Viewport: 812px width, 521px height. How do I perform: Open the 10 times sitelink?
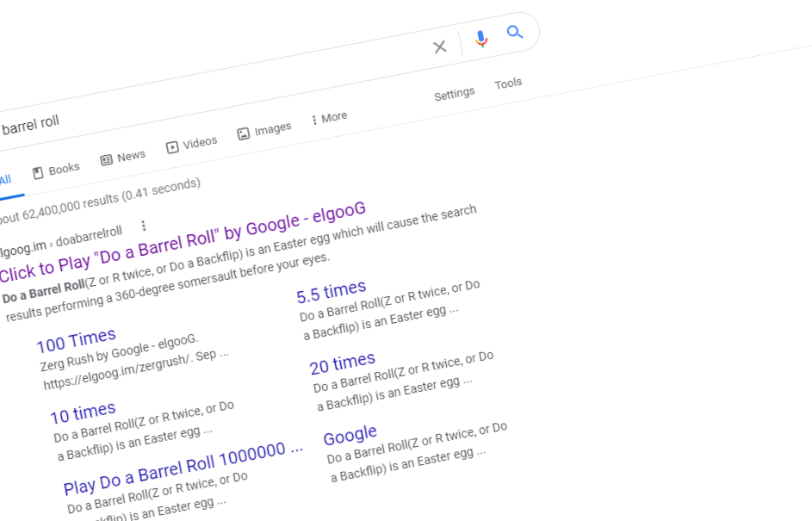tap(83, 412)
